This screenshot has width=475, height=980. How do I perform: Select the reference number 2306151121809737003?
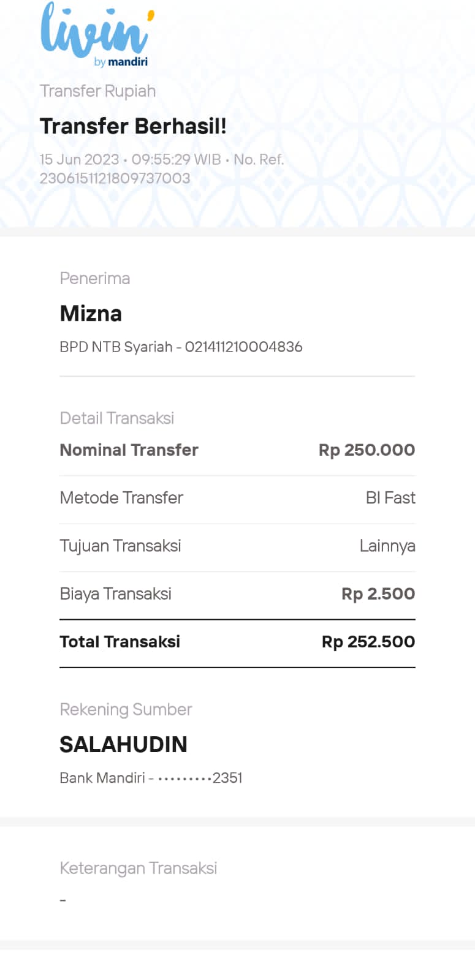[x=115, y=178]
